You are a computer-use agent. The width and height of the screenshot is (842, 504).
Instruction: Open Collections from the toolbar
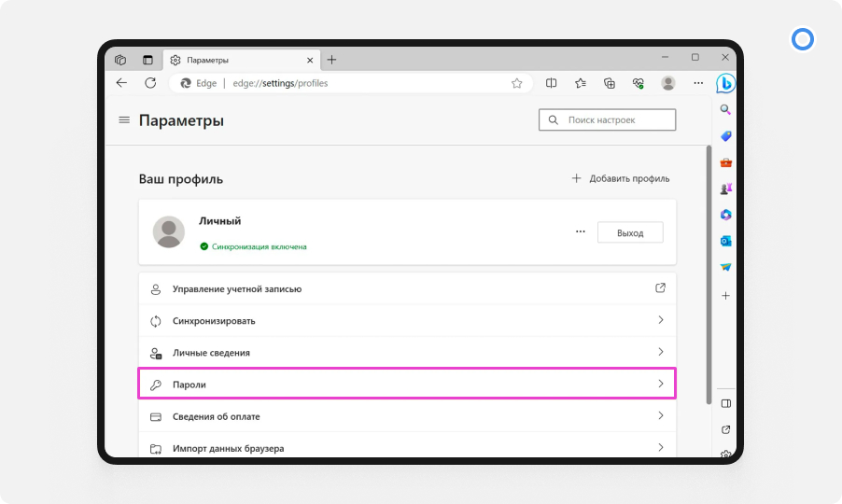(x=610, y=83)
